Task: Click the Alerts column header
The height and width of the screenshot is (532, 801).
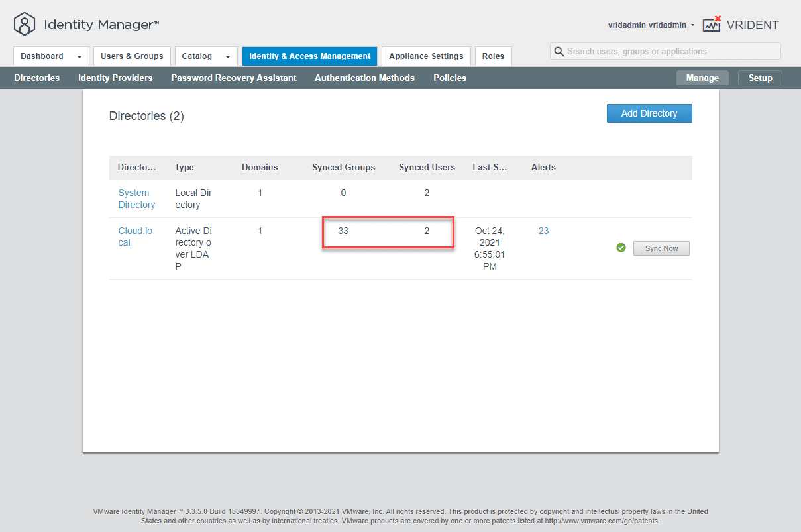Action: point(543,167)
